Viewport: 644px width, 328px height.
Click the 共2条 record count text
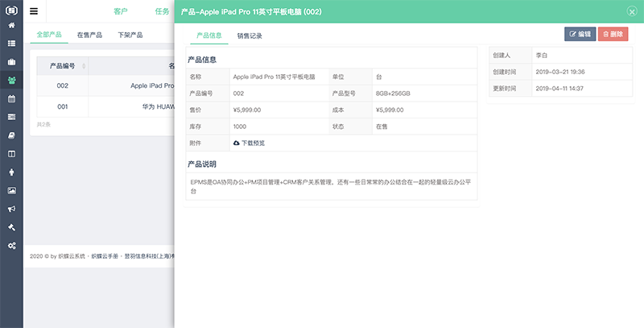(x=43, y=124)
